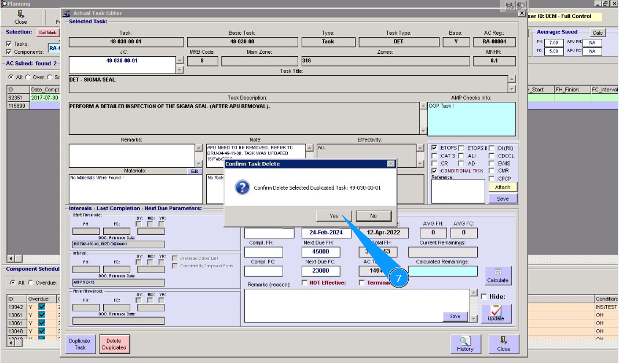Click the Zones field showing 316
Screen dimensions: 619x364
386,61
